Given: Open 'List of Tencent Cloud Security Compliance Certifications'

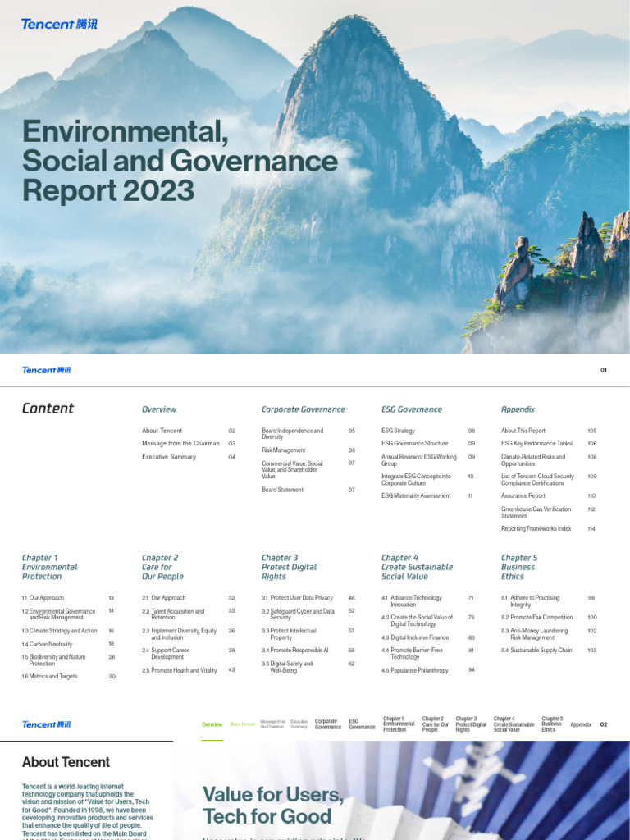Looking at the screenshot, I should click(x=537, y=479).
